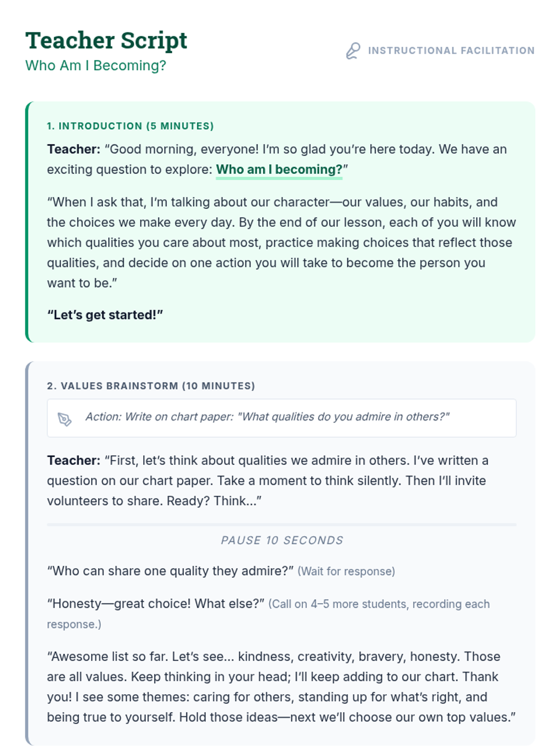Click the 'Who am I becoming?' underlined link
The width and height of the screenshot is (560, 747).
pyautogui.click(x=279, y=169)
